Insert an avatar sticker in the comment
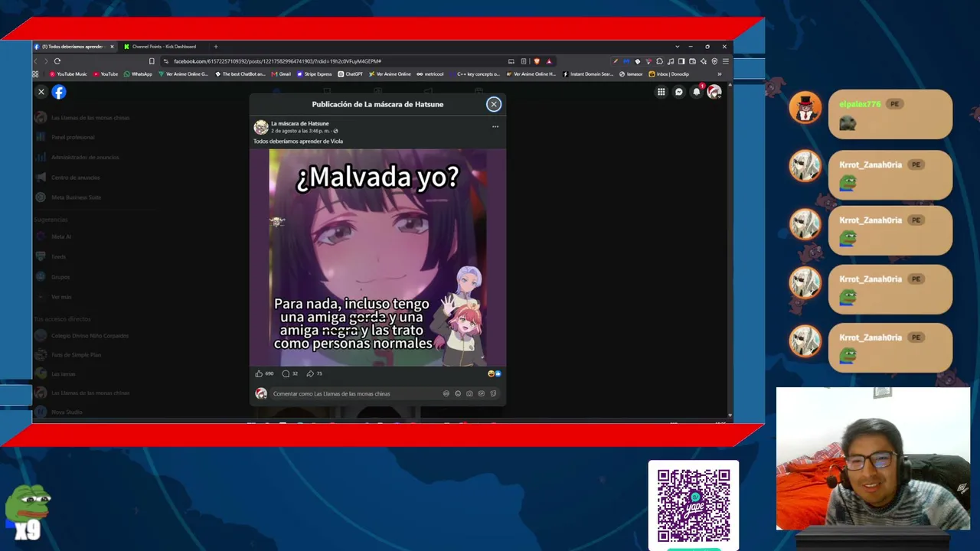The height and width of the screenshot is (551, 980). pos(446,393)
